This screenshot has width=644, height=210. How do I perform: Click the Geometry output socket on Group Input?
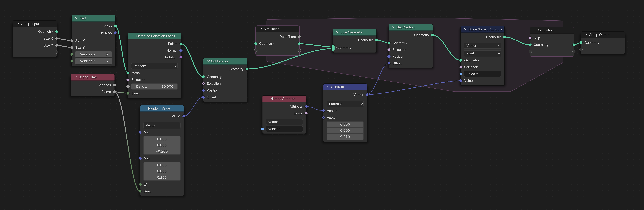click(x=57, y=32)
